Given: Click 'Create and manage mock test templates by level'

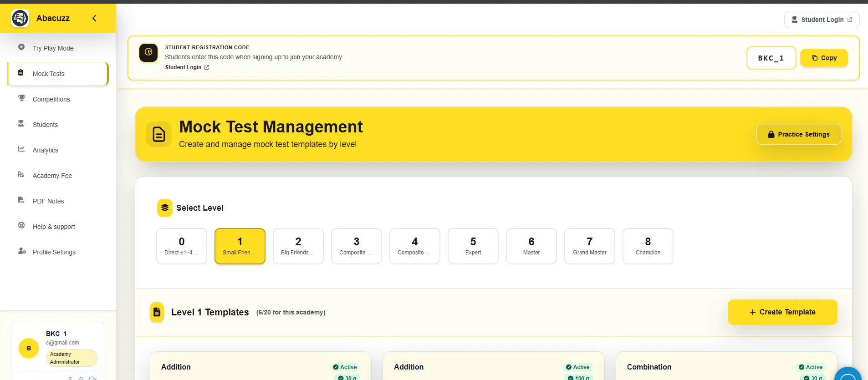Looking at the screenshot, I should (x=268, y=144).
